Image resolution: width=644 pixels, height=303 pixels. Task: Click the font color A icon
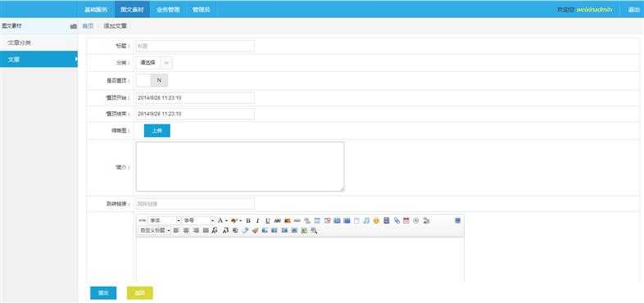click(x=220, y=220)
